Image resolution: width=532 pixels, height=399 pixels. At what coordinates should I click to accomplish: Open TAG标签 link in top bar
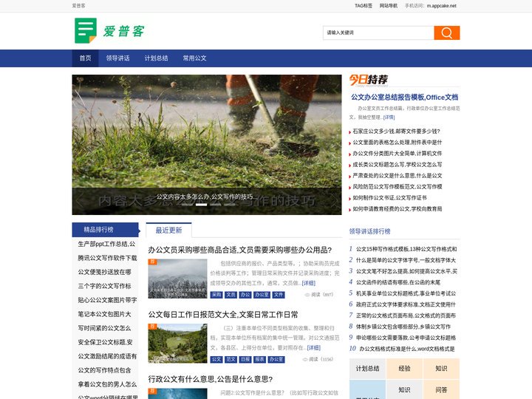[x=364, y=6]
